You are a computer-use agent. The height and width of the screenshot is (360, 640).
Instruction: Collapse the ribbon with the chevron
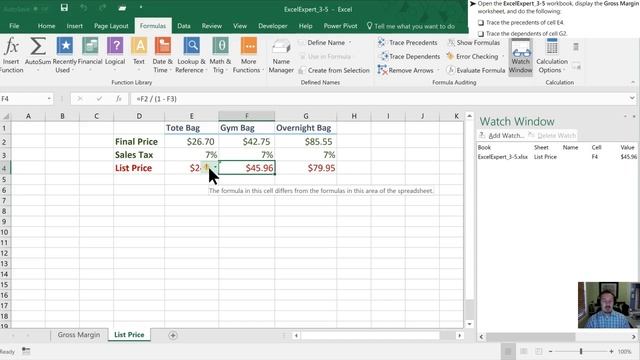point(633,82)
